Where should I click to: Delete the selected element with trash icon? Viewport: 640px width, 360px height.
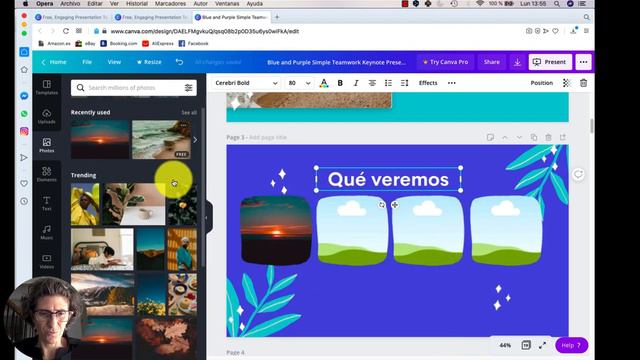pyautogui.click(x=583, y=83)
